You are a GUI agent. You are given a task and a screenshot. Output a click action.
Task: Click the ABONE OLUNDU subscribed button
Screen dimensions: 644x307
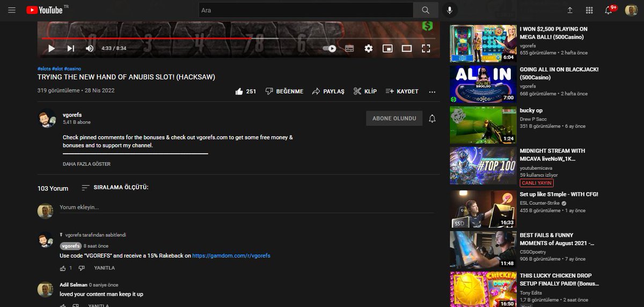pyautogui.click(x=394, y=118)
